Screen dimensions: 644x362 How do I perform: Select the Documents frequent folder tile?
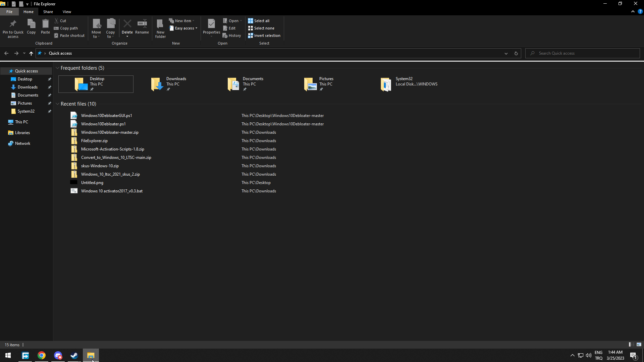pos(249,84)
